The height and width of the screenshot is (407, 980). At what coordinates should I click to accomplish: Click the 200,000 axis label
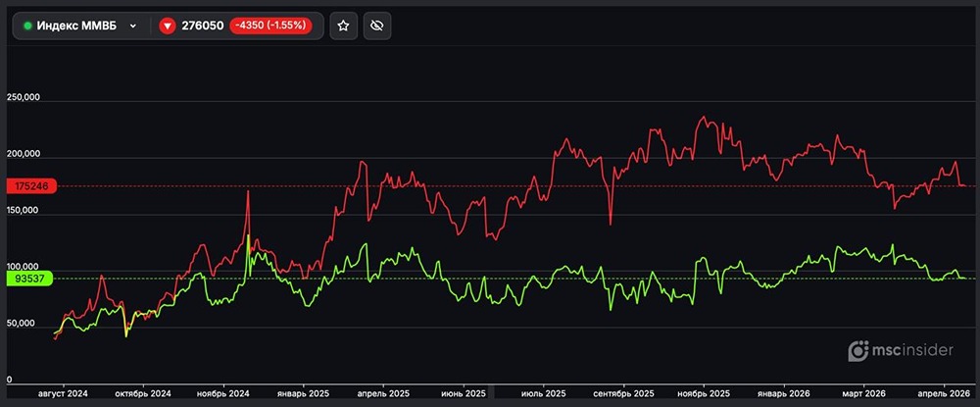25,154
